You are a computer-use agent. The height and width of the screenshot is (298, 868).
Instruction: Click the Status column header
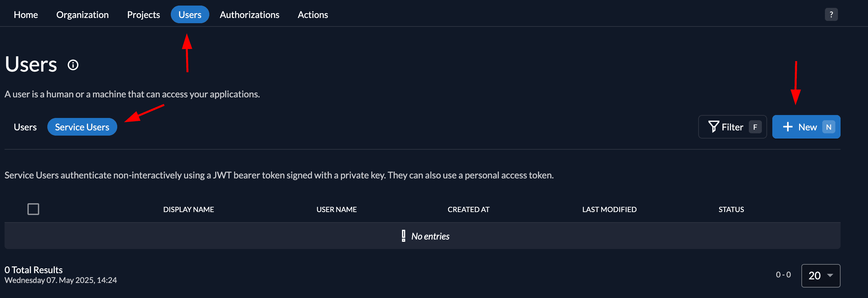point(731,209)
